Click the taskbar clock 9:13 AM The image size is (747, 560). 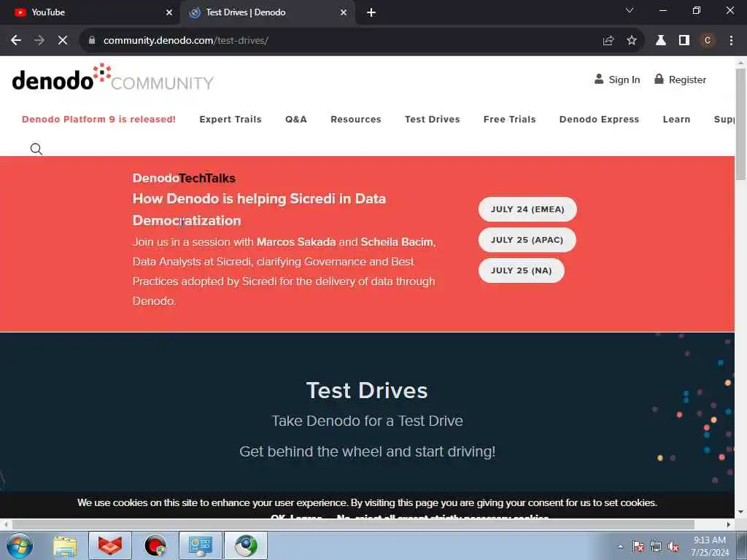click(709, 546)
